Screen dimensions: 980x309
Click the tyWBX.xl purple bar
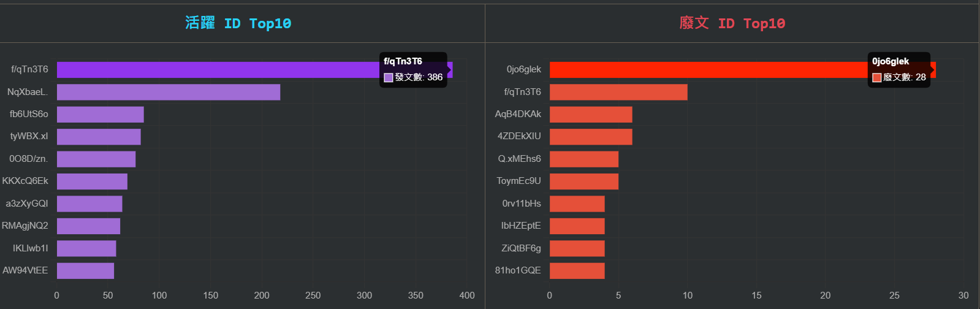click(99, 137)
